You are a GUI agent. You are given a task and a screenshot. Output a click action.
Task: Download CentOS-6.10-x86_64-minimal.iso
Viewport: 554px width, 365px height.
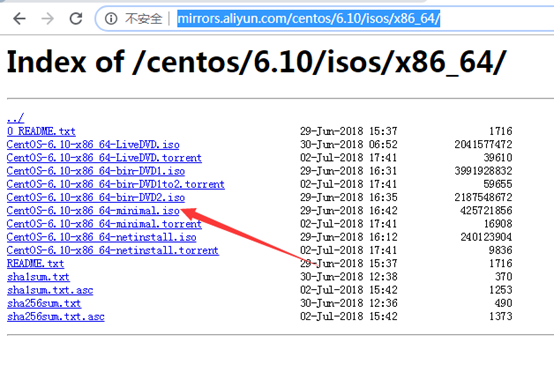point(93,211)
